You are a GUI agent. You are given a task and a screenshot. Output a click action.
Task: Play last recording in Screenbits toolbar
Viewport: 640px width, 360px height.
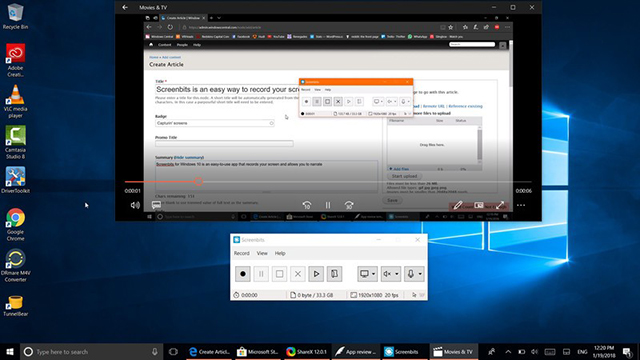316,274
